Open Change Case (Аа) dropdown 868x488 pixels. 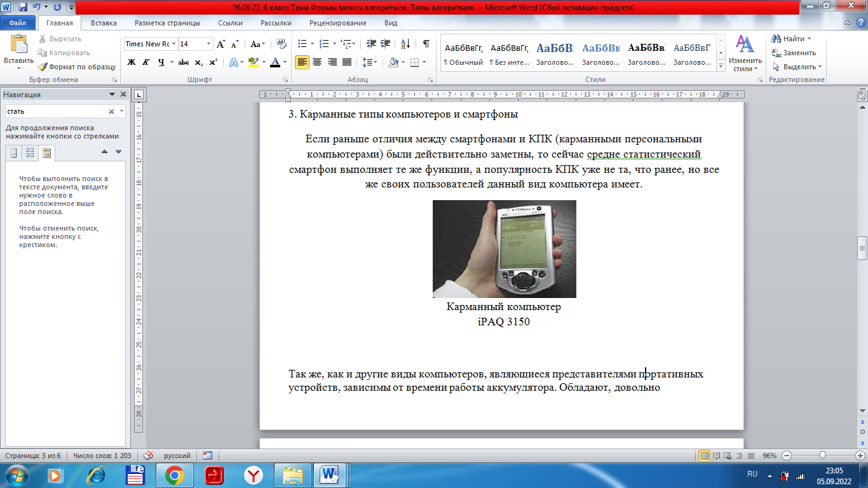(x=257, y=44)
